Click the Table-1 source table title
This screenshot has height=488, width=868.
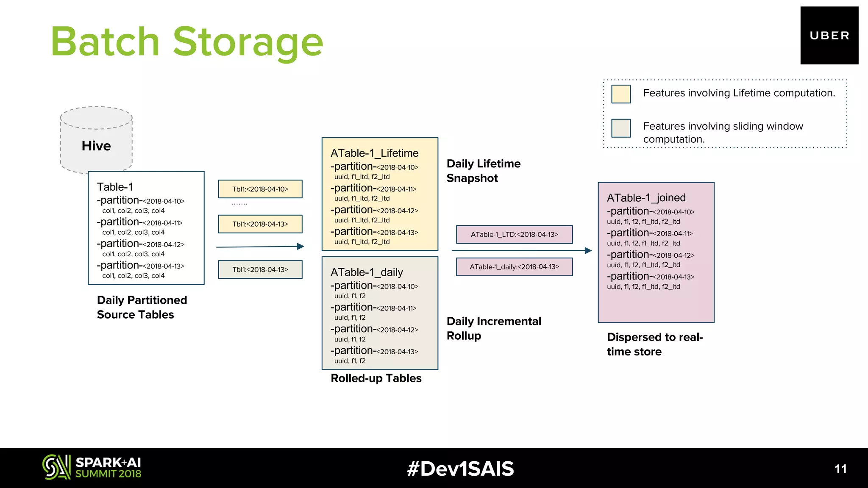tap(115, 187)
